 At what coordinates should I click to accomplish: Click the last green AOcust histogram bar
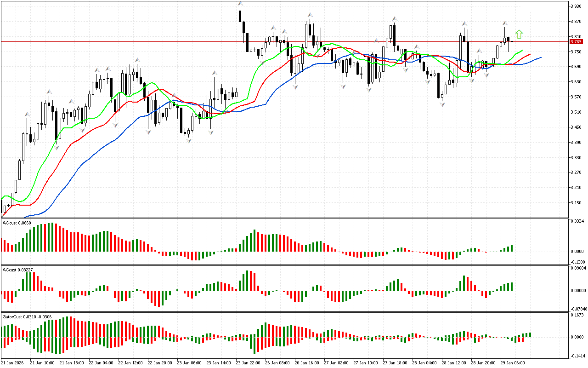[511, 248]
